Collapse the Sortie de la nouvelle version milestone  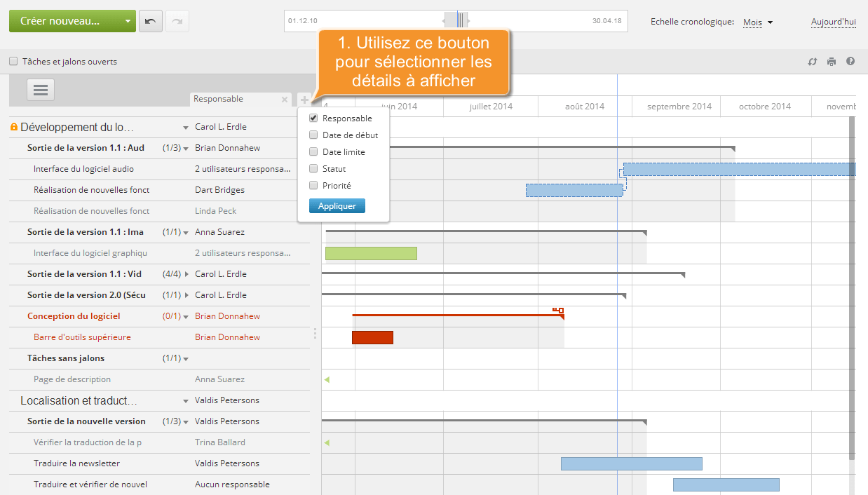tap(186, 422)
